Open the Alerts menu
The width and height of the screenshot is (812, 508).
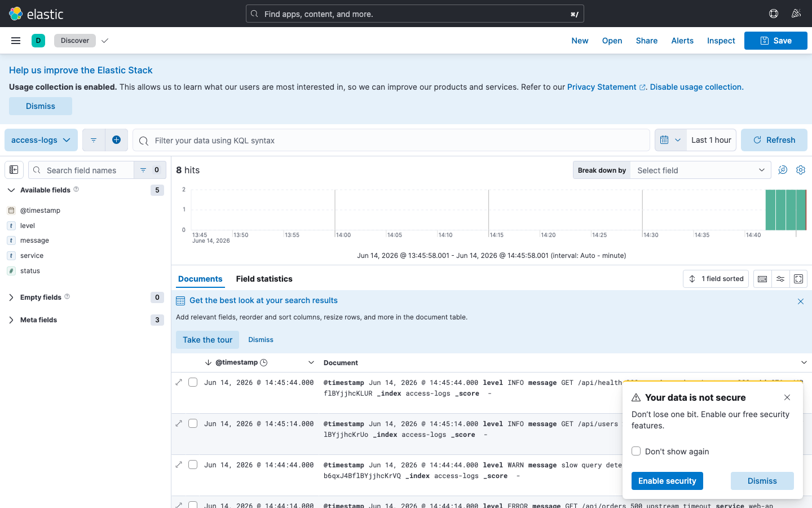point(682,41)
